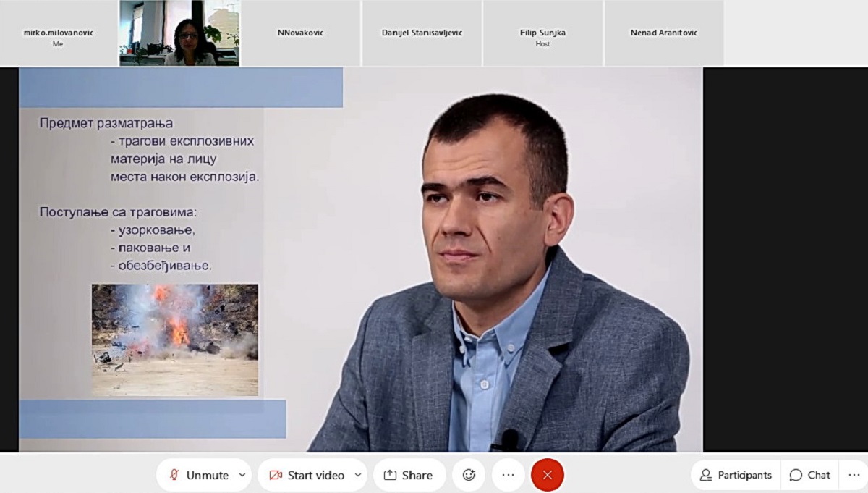Open the Participants panel
The height and width of the screenshot is (493, 868).
tap(736, 475)
